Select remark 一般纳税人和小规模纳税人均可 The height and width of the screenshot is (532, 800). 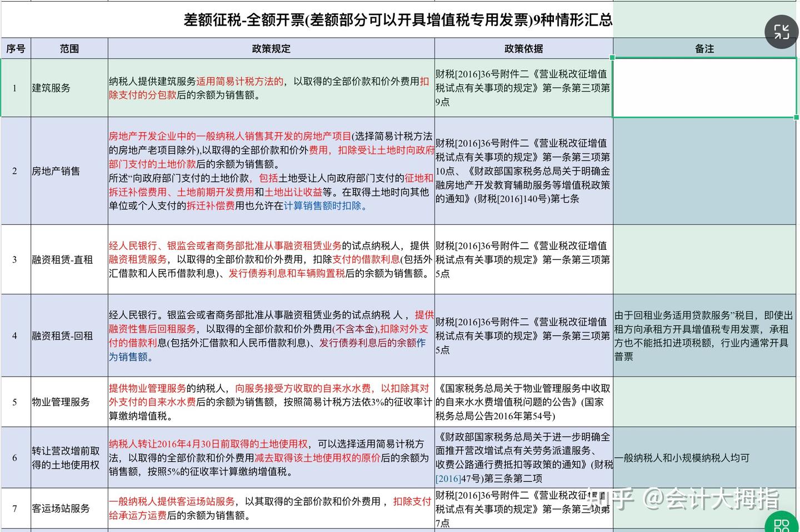point(704,458)
